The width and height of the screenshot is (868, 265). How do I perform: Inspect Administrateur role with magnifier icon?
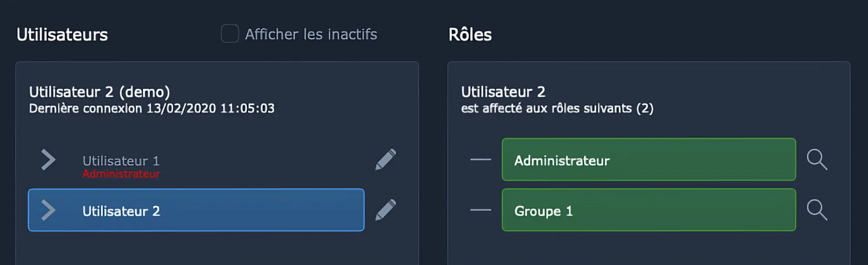(x=817, y=159)
